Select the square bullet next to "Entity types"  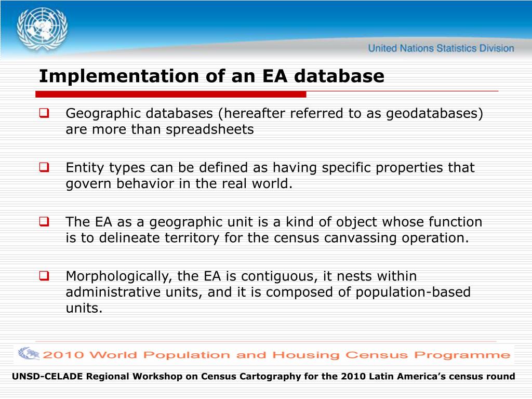pyautogui.click(x=43, y=167)
